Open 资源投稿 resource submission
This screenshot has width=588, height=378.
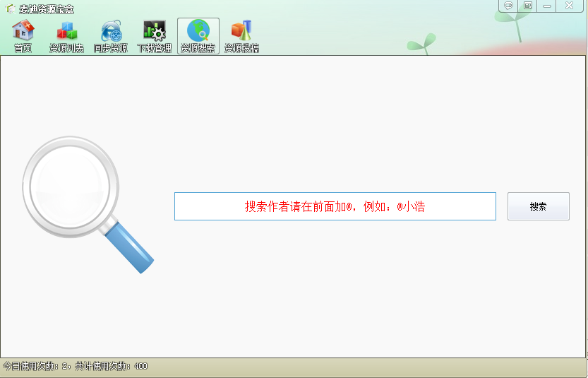(x=242, y=37)
